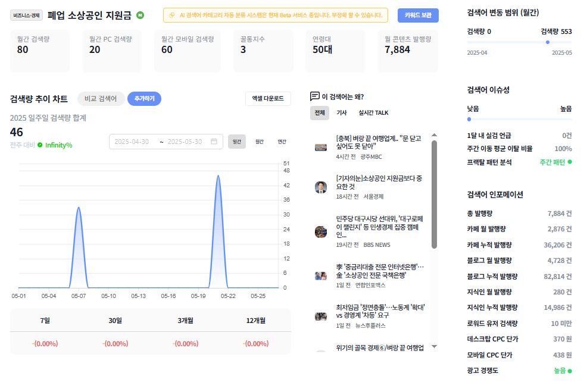587x392 pixels.
Task: Click the green Naver N icon
Action: pos(140,15)
